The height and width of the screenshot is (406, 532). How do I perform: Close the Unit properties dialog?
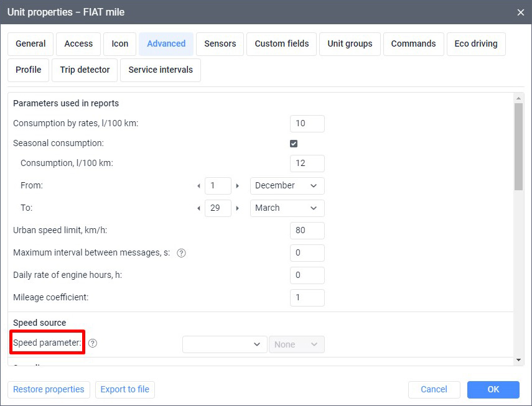pos(520,12)
